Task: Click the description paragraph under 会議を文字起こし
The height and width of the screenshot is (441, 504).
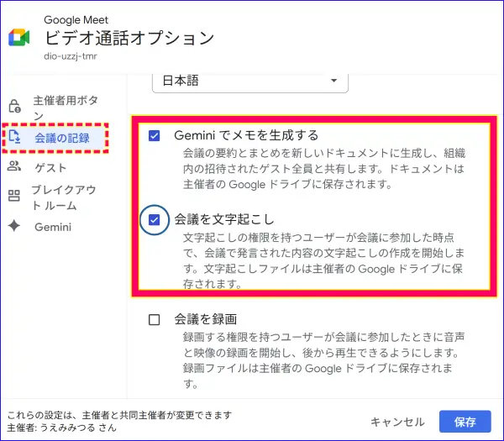Action: pyautogui.click(x=323, y=260)
